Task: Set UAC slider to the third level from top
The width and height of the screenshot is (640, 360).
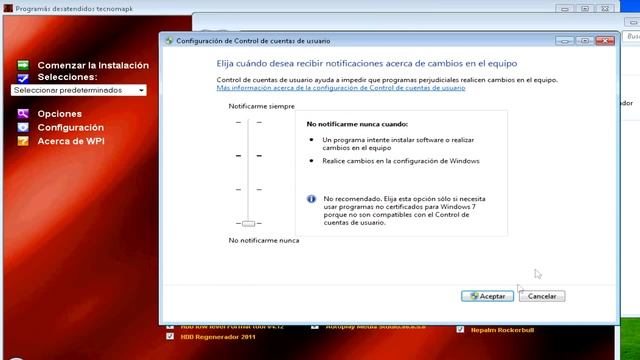Action: [x=249, y=190]
